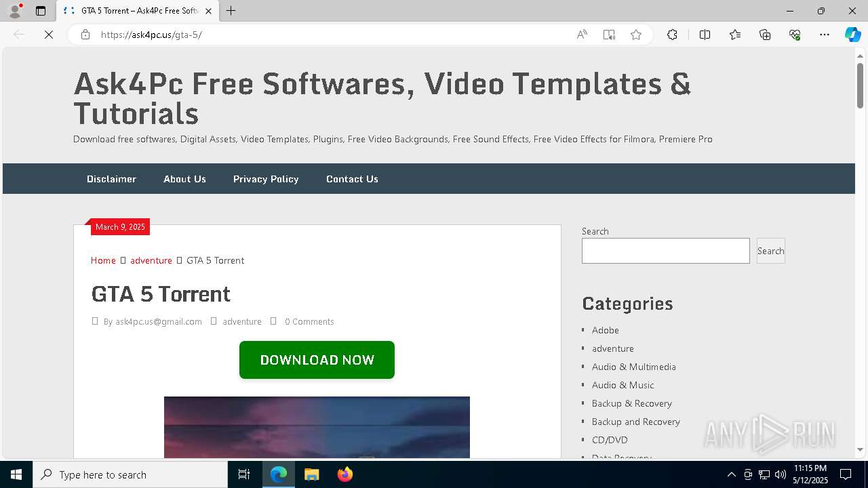
Task: Open network status tray icon
Action: tap(764, 474)
